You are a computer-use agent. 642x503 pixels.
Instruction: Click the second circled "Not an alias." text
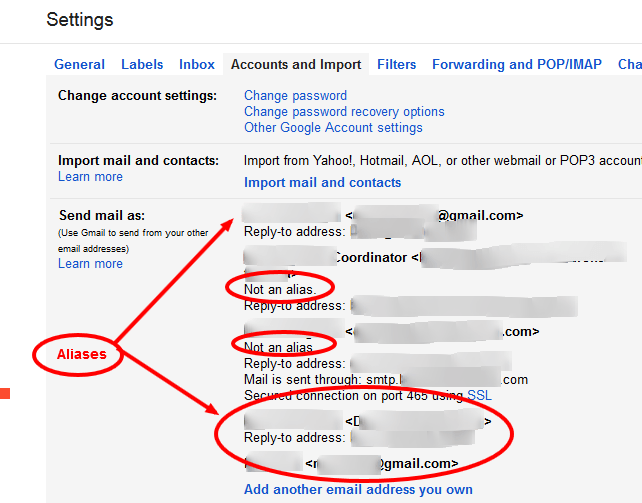(280, 347)
